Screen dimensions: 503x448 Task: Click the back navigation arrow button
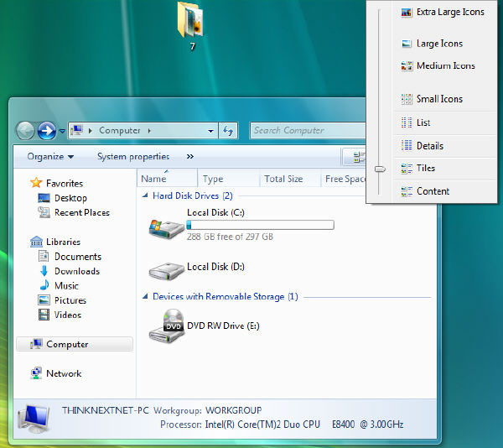click(25, 130)
